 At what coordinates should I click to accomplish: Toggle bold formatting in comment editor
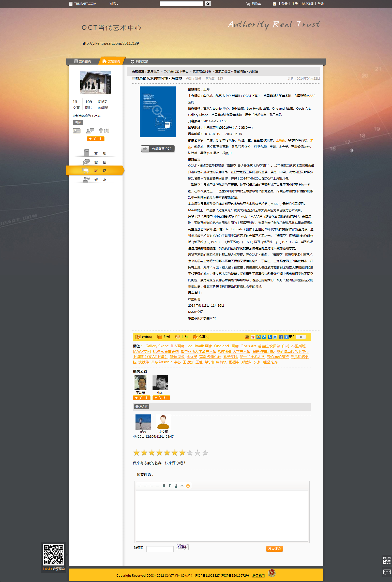[164, 486]
